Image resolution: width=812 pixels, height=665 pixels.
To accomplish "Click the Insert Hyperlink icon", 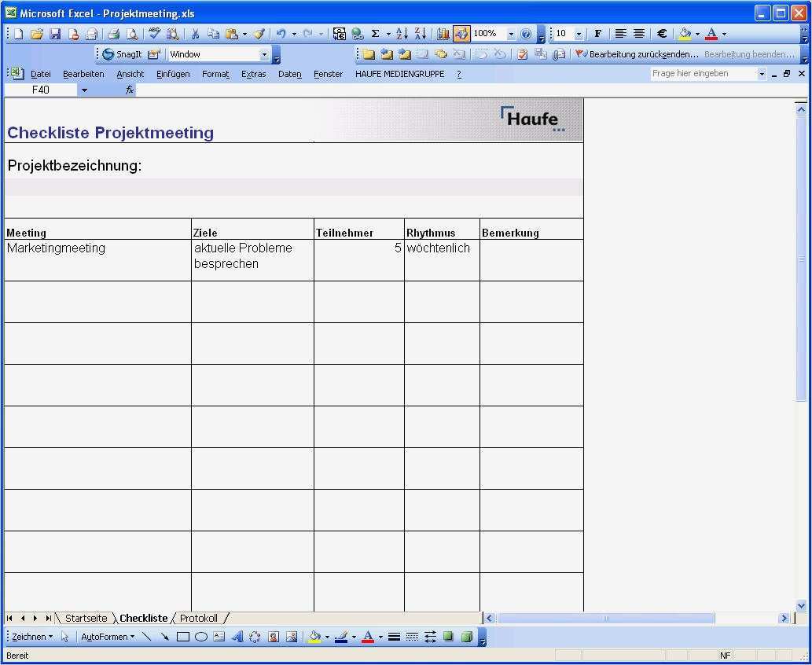I will [357, 33].
